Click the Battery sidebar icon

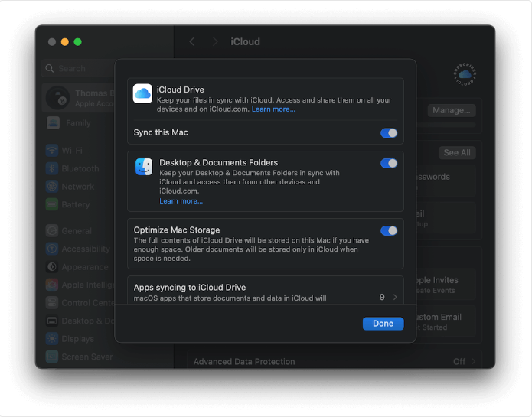click(52, 204)
